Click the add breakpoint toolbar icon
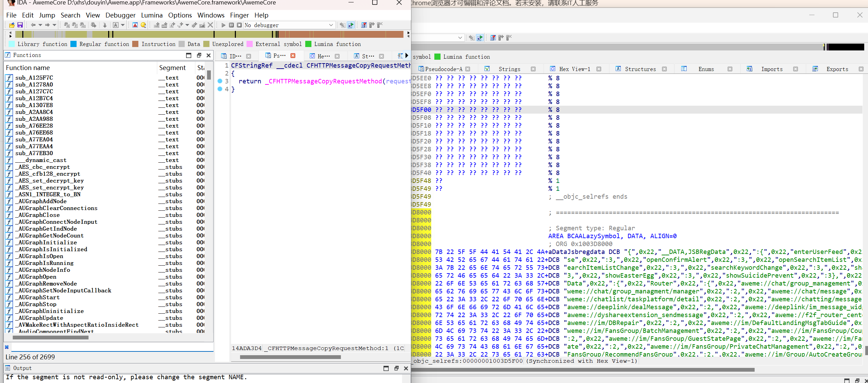Image resolution: width=868 pixels, height=383 pixels. tap(372, 25)
